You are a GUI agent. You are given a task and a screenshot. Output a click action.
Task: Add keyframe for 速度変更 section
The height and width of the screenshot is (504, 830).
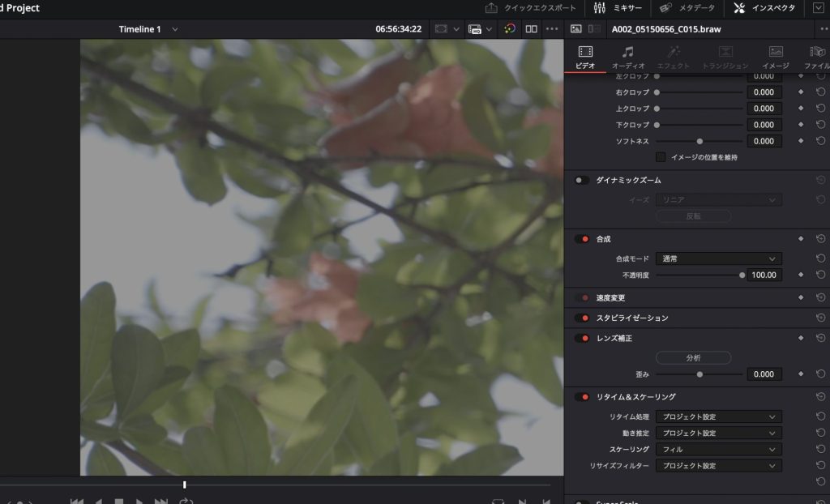(800, 298)
